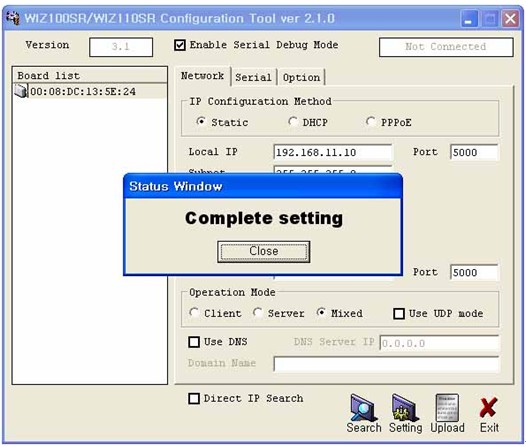Open the Option tab
The width and height of the screenshot is (526, 447).
pyautogui.click(x=301, y=77)
